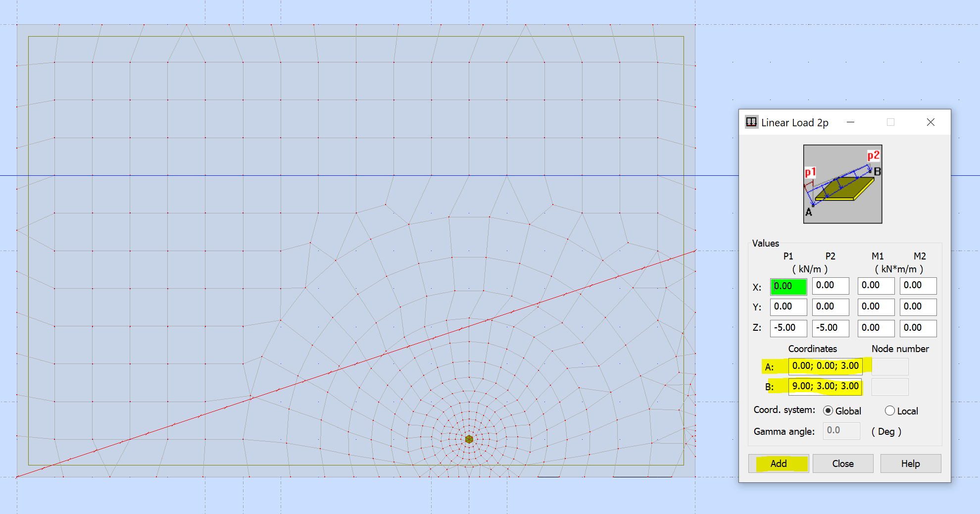Edit the P2 X value field
980x514 pixels.
(x=830, y=286)
